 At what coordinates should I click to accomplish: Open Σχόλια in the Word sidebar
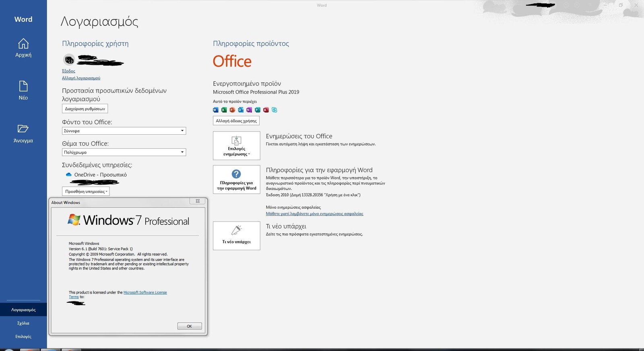23,323
